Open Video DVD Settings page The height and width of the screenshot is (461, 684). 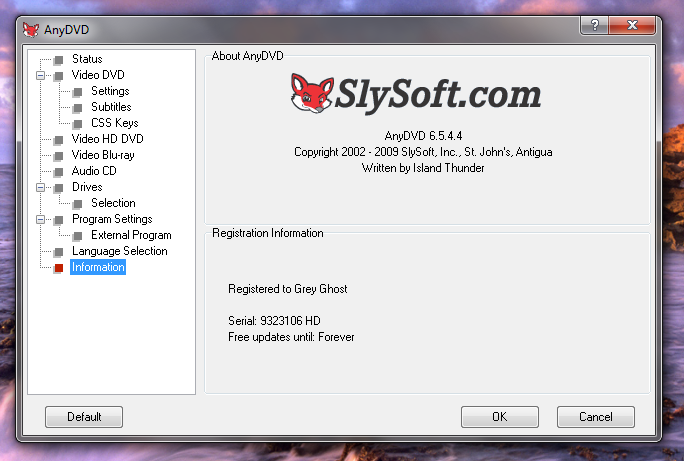(110, 91)
